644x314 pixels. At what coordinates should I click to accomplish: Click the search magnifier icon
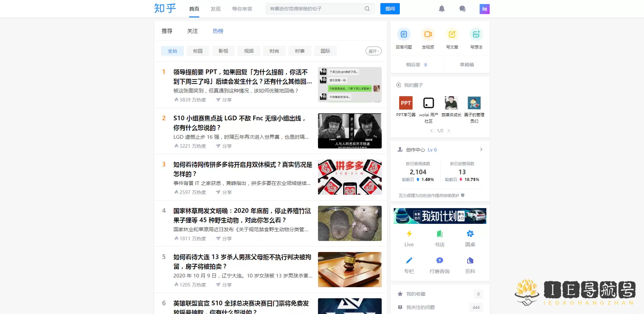click(x=367, y=9)
